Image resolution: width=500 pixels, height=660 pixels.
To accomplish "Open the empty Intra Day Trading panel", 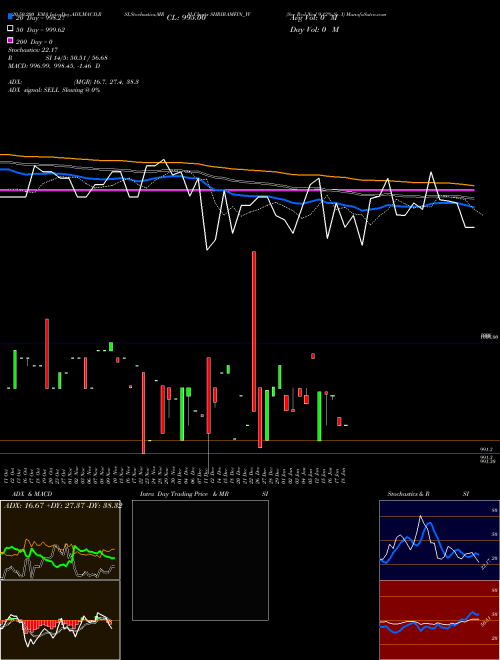I will coord(200,560).
